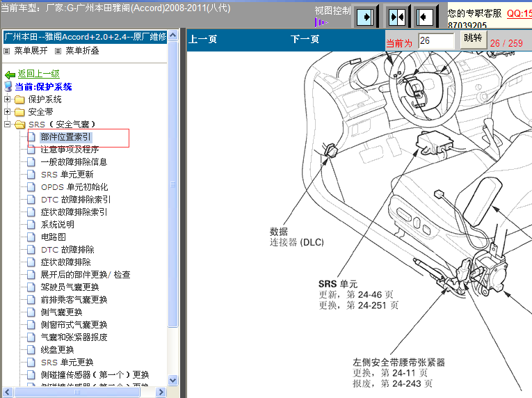
Task: Click page icon beside 侧气囊更换
Action: [x=31, y=312]
